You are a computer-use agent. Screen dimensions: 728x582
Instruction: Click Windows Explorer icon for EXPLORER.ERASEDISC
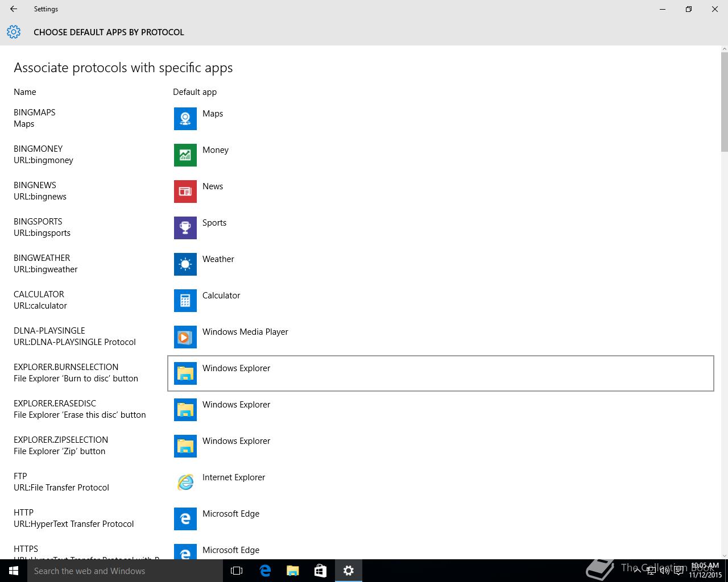click(185, 410)
